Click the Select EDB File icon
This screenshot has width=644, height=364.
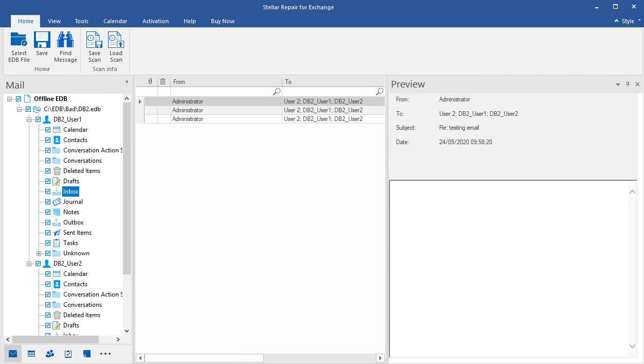click(x=19, y=40)
